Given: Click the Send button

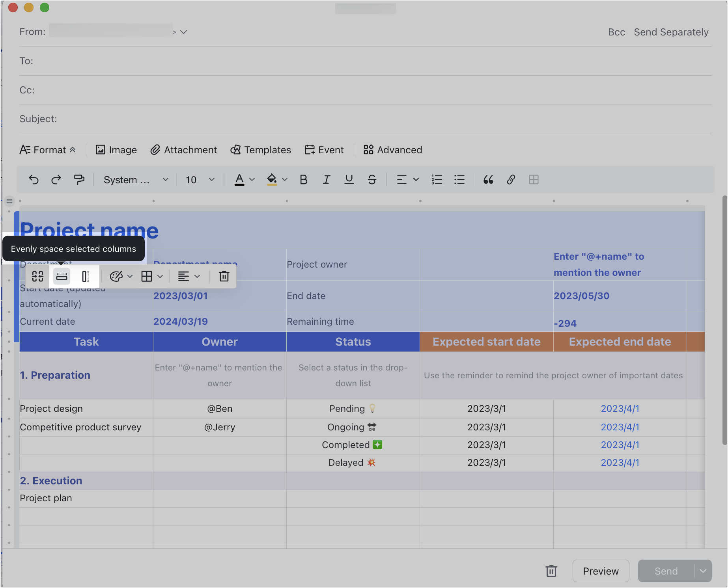Looking at the screenshot, I should coord(666,571).
